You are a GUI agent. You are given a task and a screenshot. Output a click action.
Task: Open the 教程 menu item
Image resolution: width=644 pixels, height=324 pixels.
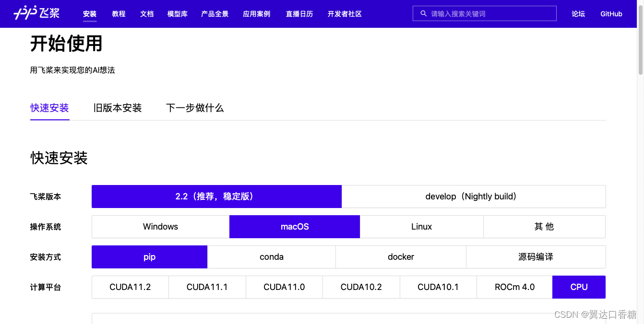pos(119,14)
